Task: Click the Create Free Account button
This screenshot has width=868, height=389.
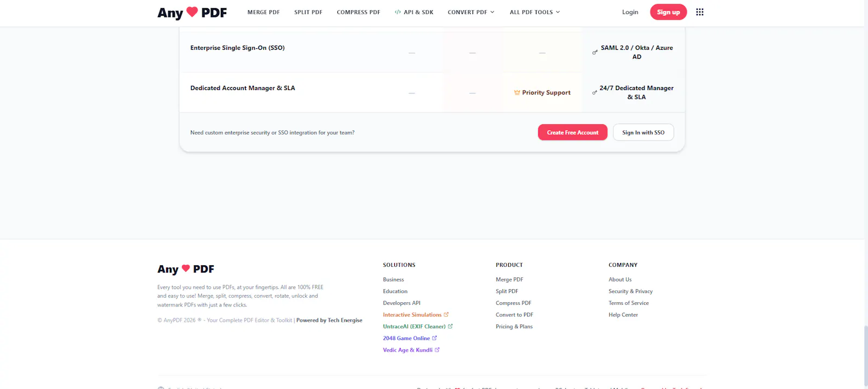Action: (x=572, y=132)
